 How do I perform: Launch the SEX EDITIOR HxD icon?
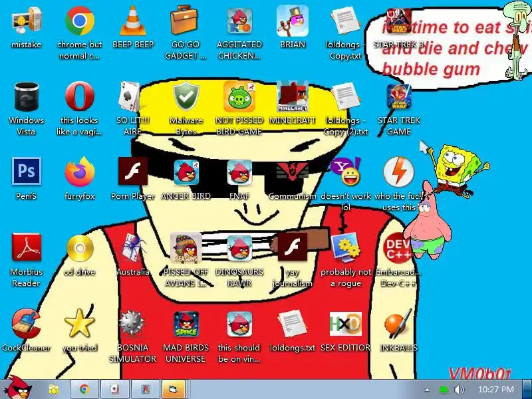pyautogui.click(x=345, y=324)
